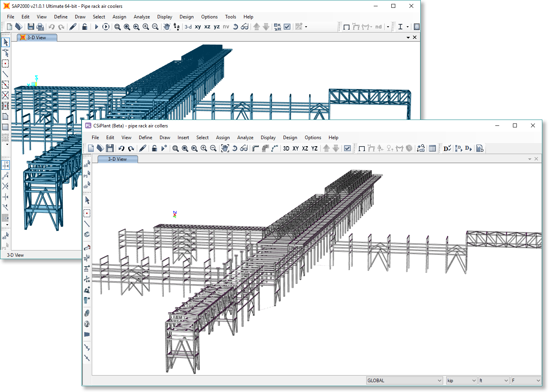Click Print icon in SAP2000 toolbar

pyautogui.click(x=40, y=27)
